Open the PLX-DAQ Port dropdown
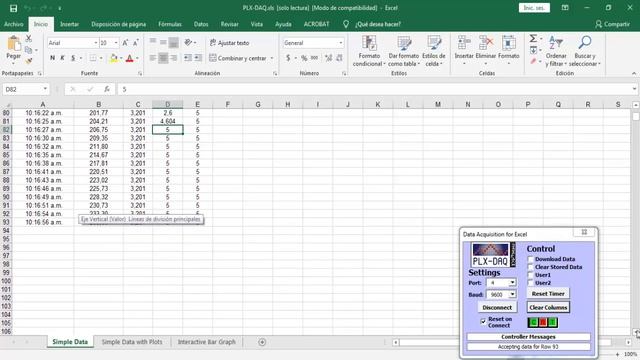 tap(512, 282)
